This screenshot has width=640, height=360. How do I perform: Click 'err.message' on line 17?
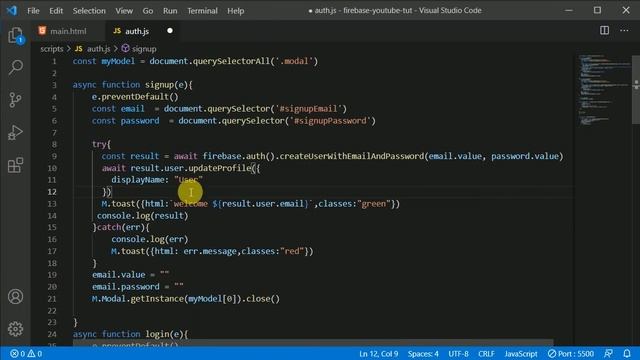[x=210, y=251]
